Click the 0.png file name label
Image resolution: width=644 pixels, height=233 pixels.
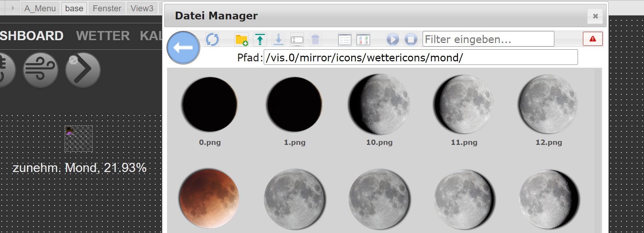(210, 142)
